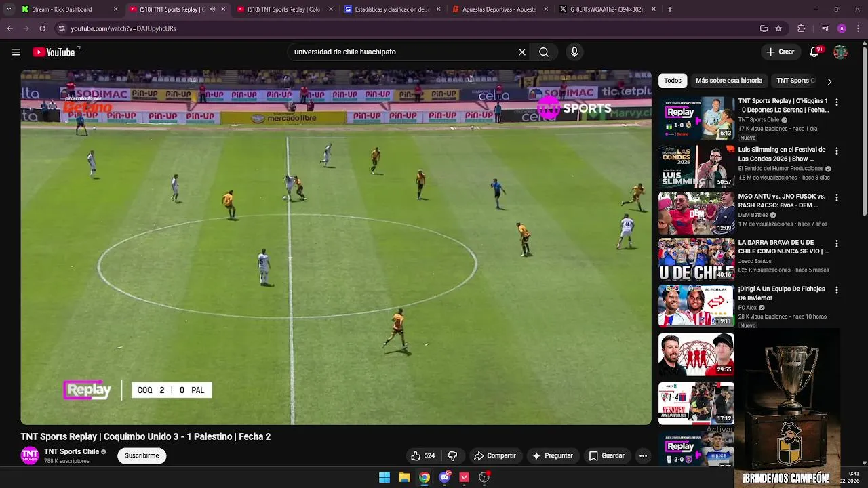
Task: Open the 17:12 suggested video thumbnail
Action: point(696,403)
